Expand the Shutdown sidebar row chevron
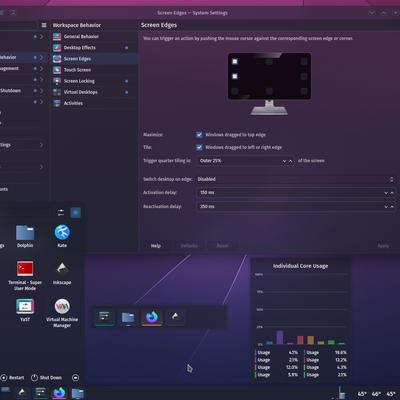 (x=41, y=91)
